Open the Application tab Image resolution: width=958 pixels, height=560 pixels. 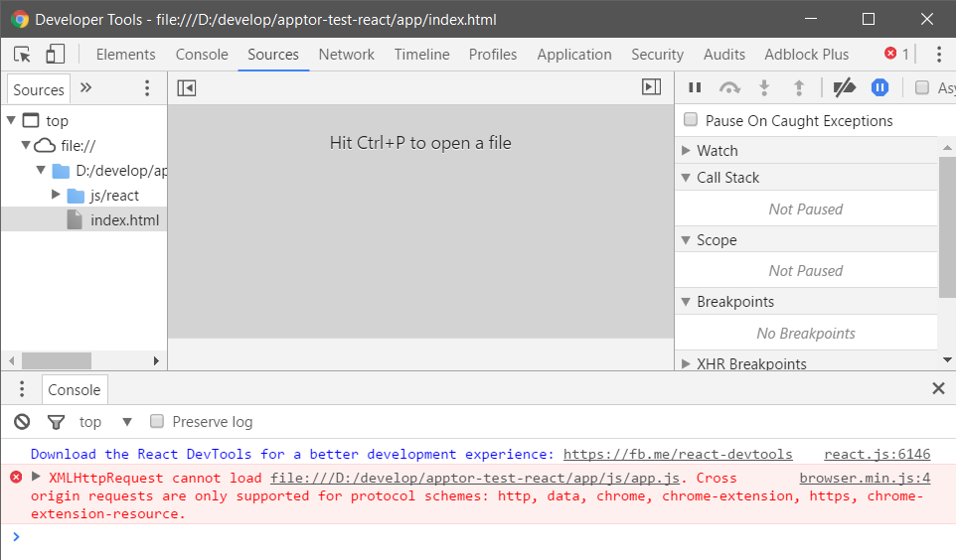tap(574, 55)
